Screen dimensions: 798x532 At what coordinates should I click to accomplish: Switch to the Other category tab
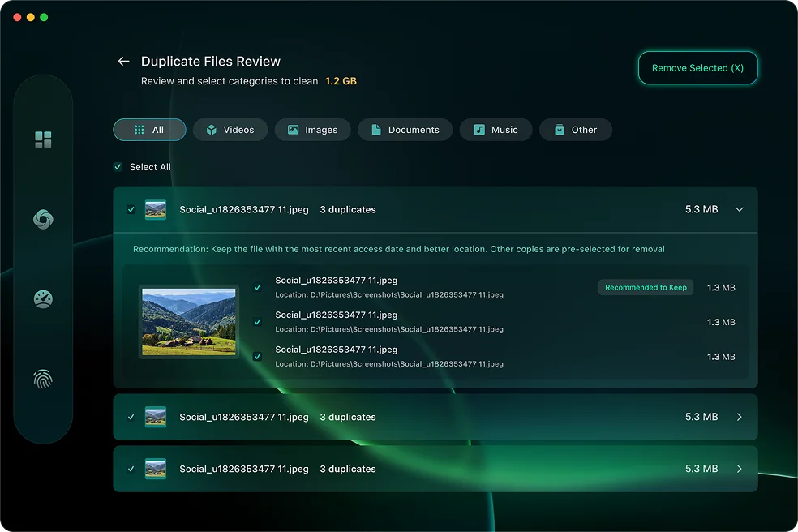click(x=576, y=130)
